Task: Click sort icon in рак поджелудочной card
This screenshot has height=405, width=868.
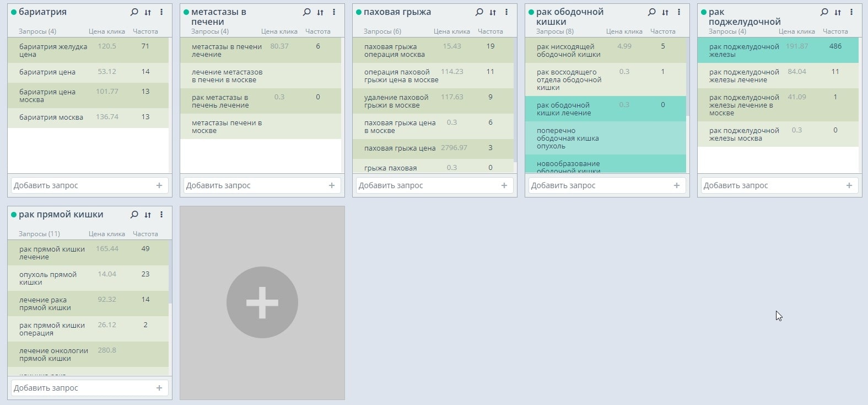Action: (838, 12)
